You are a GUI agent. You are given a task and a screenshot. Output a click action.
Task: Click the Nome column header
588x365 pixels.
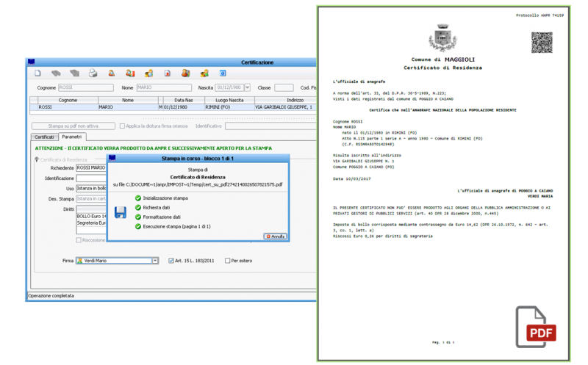coord(128,100)
